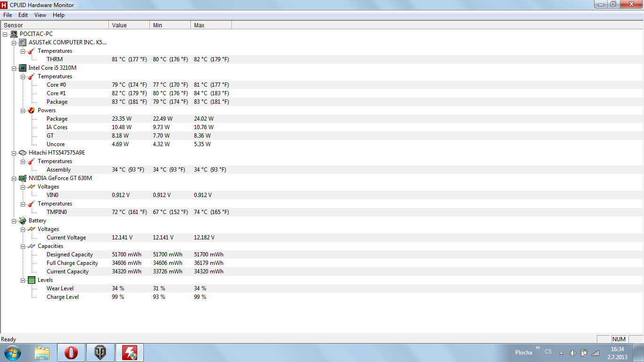Click the Max column header
This screenshot has height=362, width=644.
pos(211,25)
